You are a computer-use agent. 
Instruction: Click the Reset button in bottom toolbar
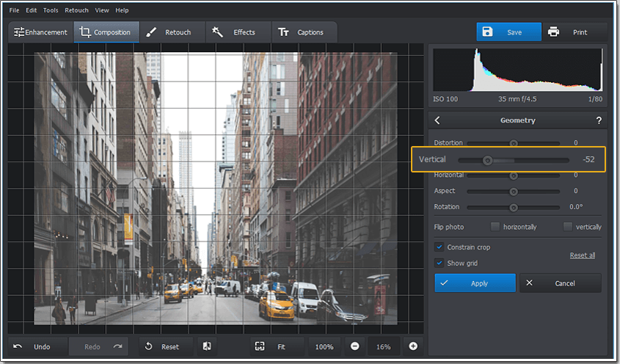pos(166,346)
